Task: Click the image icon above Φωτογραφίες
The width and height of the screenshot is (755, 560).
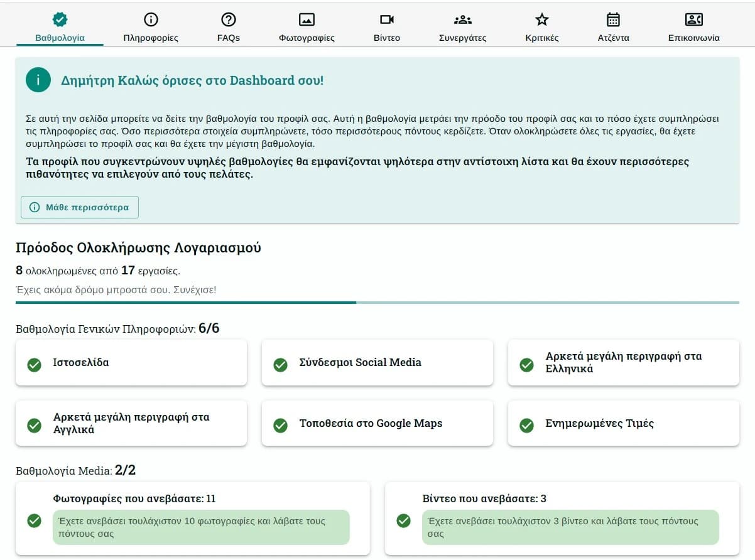Action: pyautogui.click(x=307, y=19)
